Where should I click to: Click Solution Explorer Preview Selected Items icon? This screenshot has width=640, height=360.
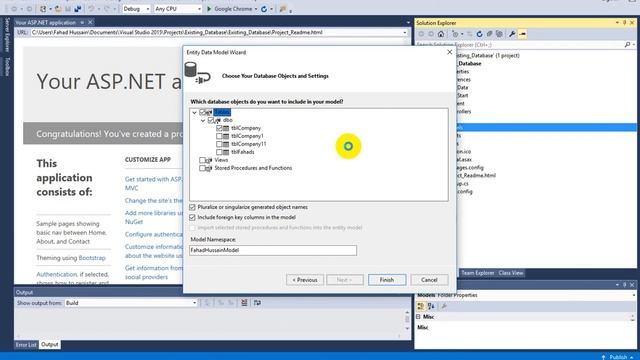tap(522, 34)
